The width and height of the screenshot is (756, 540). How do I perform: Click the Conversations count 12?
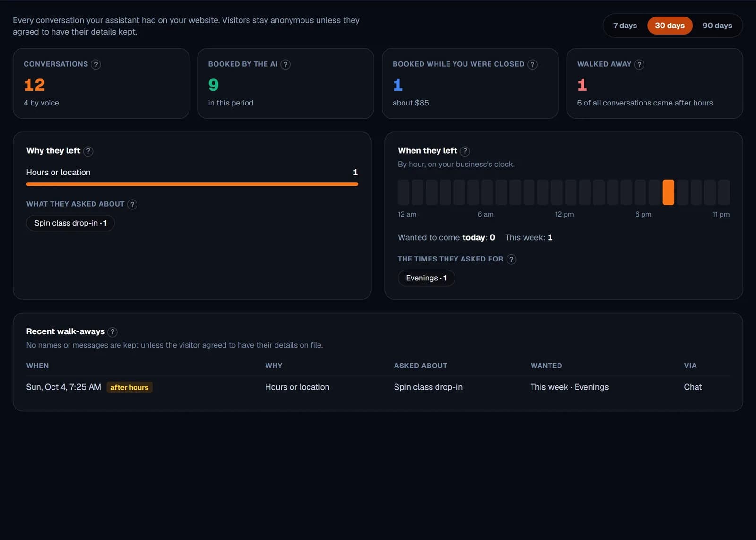(34, 85)
